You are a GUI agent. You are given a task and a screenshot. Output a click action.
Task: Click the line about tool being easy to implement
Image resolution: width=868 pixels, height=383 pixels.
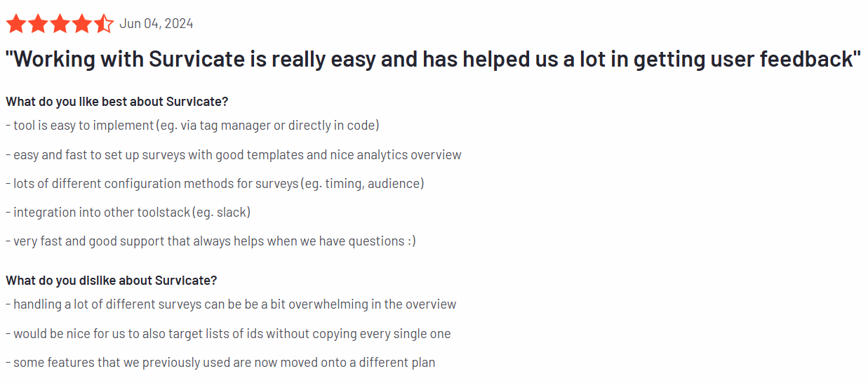coord(192,126)
